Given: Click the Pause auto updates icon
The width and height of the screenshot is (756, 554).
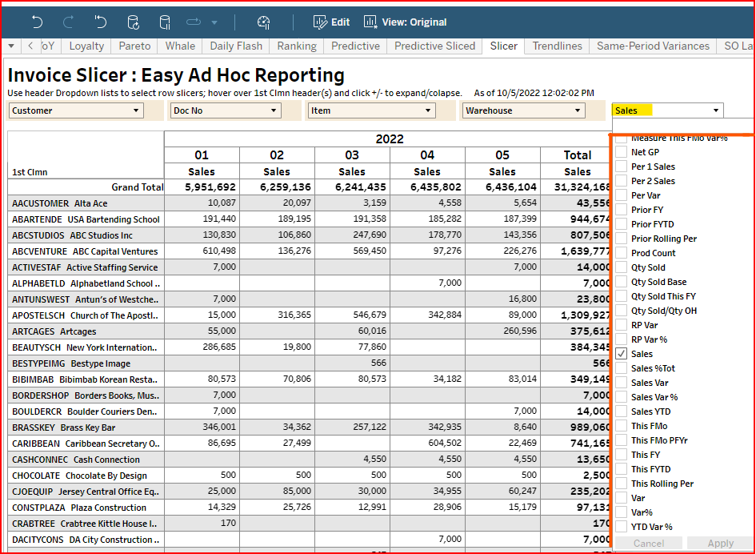Looking at the screenshot, I should (165, 22).
